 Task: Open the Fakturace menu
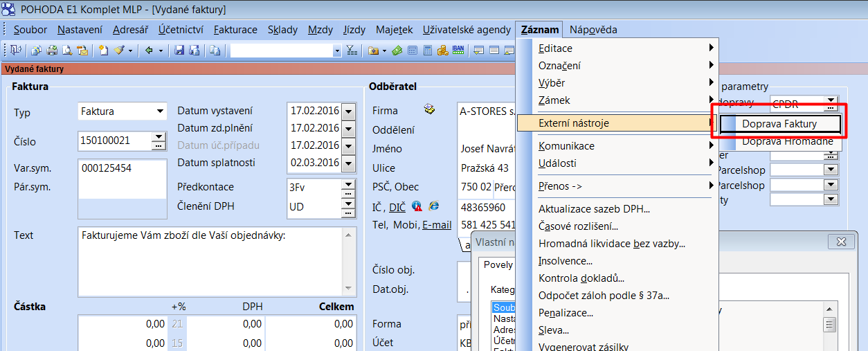(235, 30)
